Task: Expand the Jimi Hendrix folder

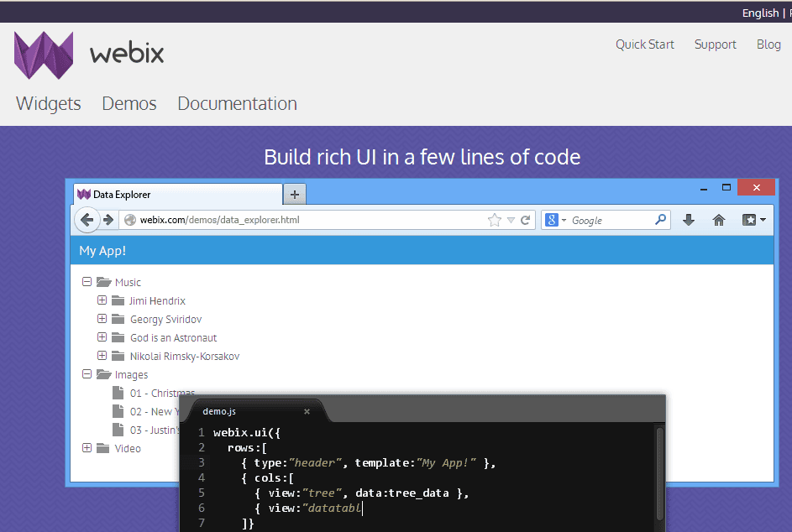Action: (x=102, y=300)
